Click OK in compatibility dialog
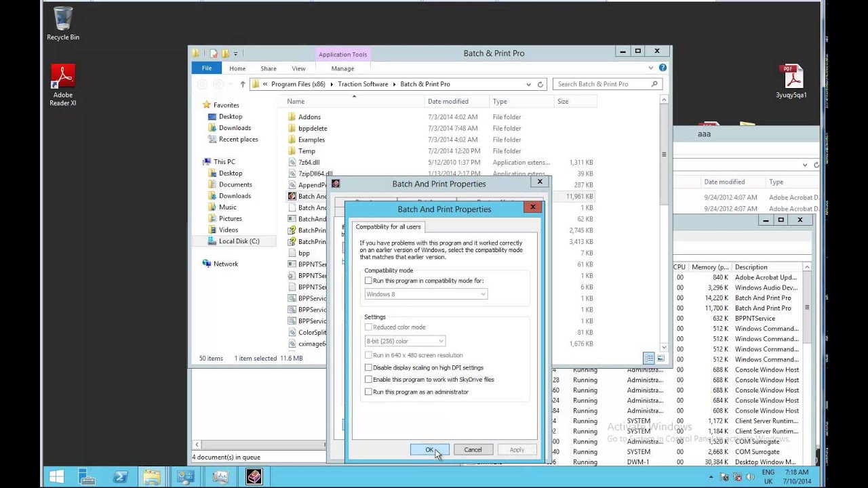This screenshot has width=868, height=488. click(x=429, y=449)
